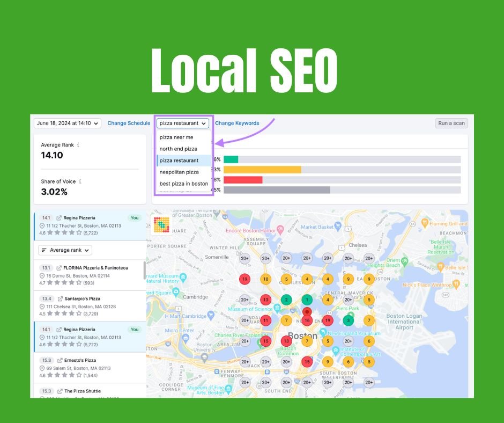
Task: Select the green rank 2 map pin
Action: [286, 300]
